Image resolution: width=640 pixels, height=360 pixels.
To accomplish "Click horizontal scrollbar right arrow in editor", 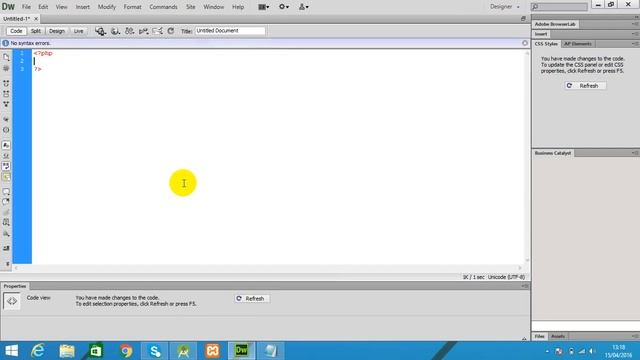I will pos(520,268).
